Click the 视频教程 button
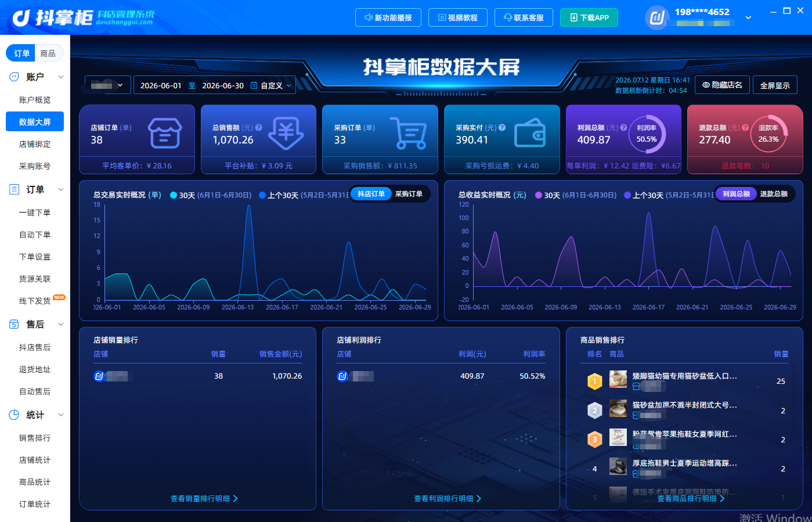 pos(458,17)
